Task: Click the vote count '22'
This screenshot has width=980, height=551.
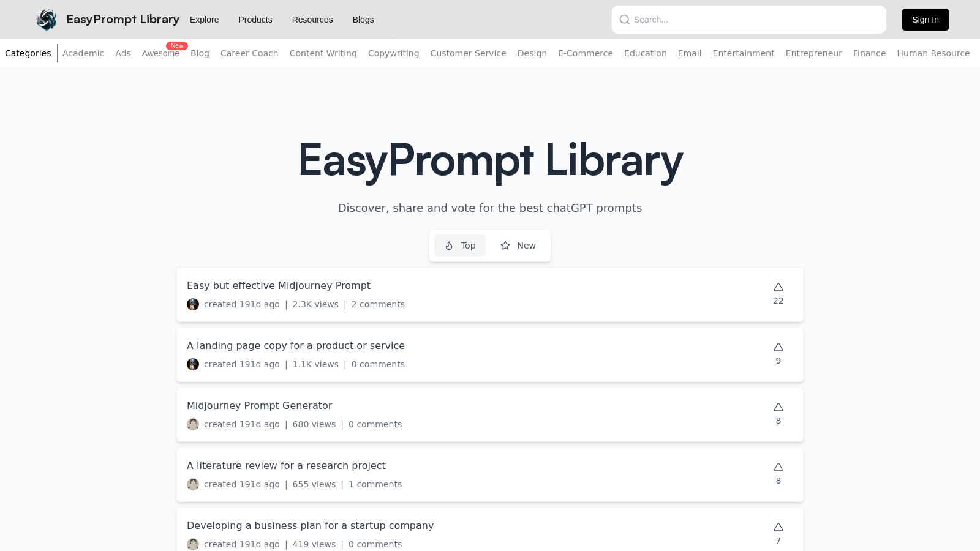Action: tap(778, 301)
